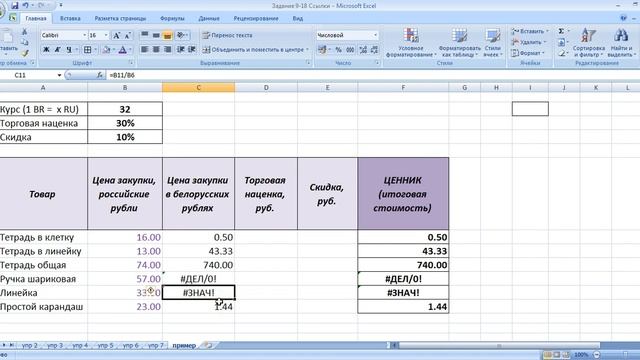The width and height of the screenshot is (640, 360).
Task: Click the Increase Indent icon
Action: (x=191, y=49)
